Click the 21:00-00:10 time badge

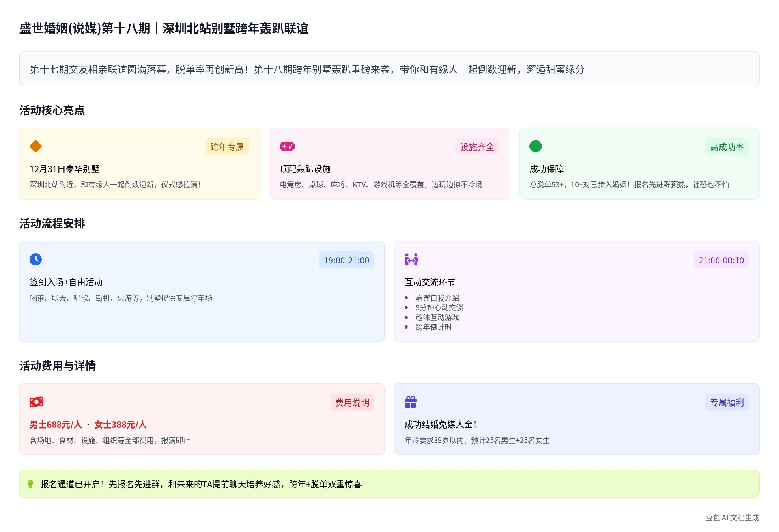pyautogui.click(x=721, y=260)
